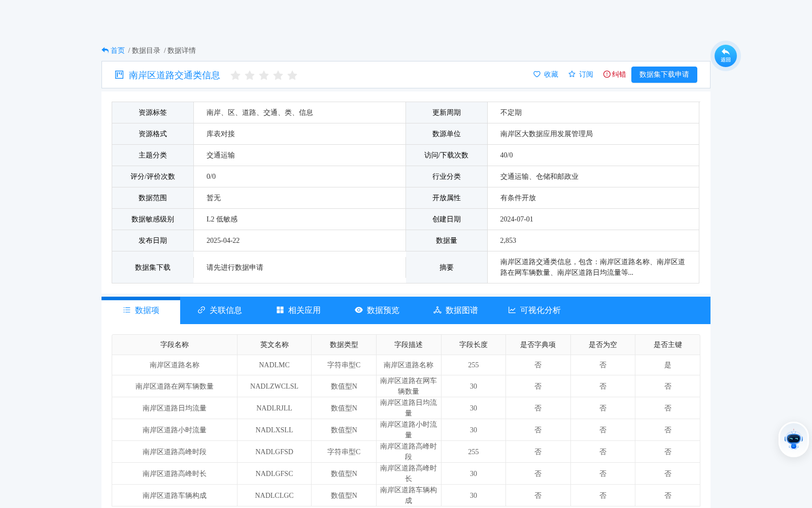Image resolution: width=812 pixels, height=508 pixels.
Task: Rate the dataset five stars
Action: tap(292, 75)
